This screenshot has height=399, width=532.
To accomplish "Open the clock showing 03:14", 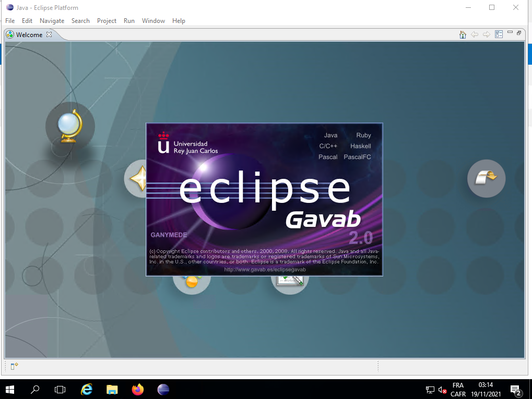I will 486,390.
